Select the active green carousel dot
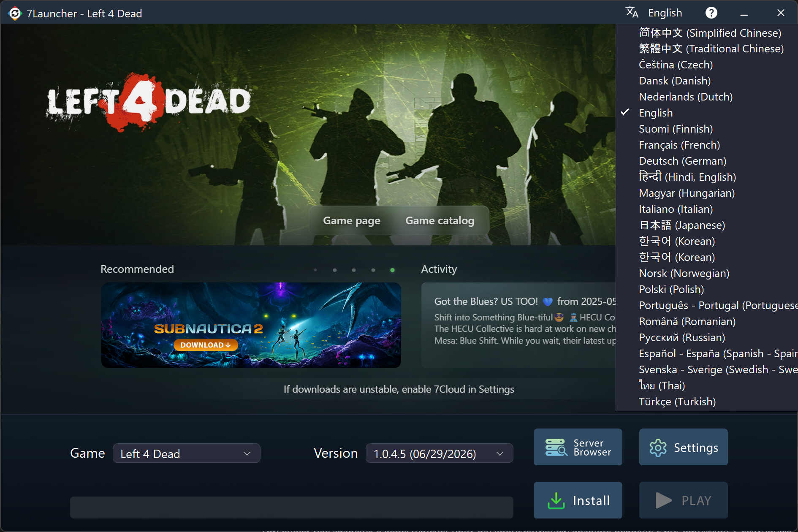This screenshot has width=798, height=532. coord(393,270)
